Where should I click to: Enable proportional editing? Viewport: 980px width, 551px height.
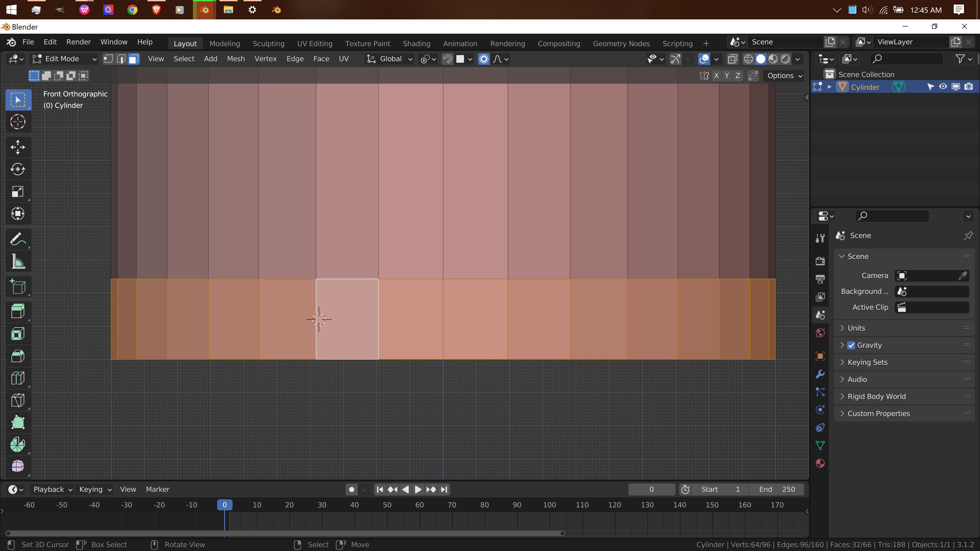point(484,59)
